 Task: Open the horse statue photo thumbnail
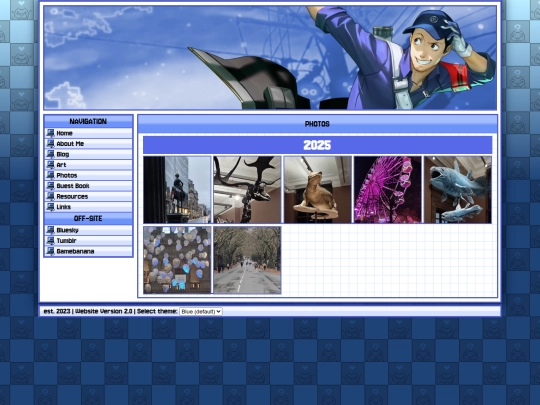[177, 190]
